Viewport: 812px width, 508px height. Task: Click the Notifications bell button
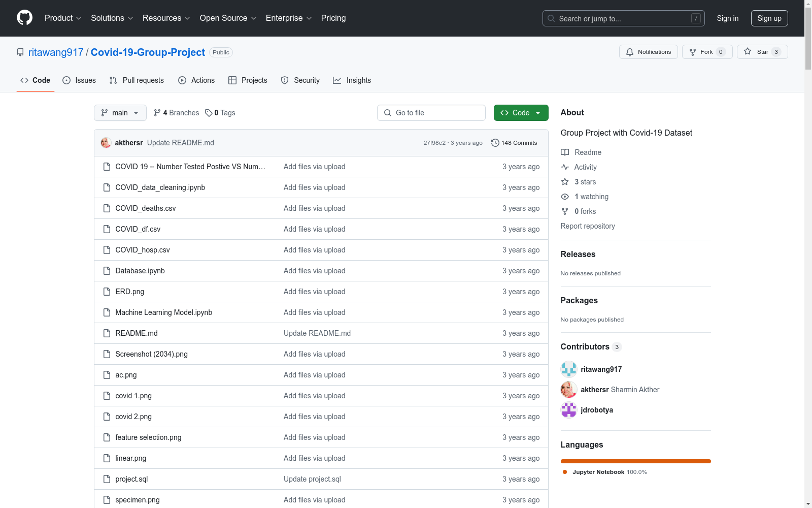point(648,52)
